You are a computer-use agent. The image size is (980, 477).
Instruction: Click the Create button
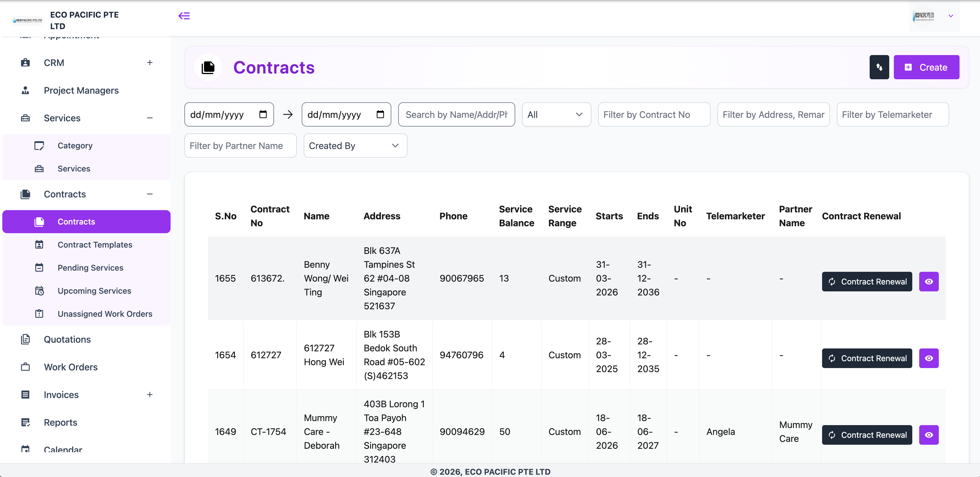pos(926,67)
